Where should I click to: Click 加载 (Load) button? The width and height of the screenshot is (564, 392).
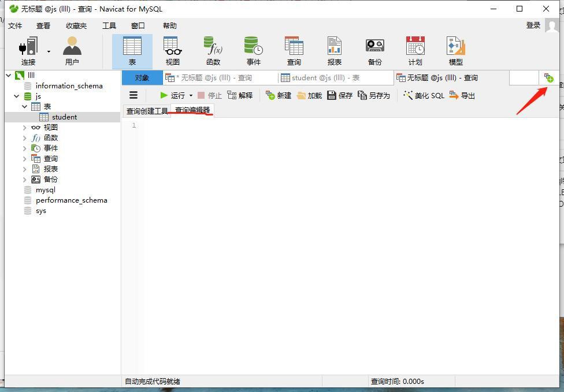pyautogui.click(x=309, y=95)
